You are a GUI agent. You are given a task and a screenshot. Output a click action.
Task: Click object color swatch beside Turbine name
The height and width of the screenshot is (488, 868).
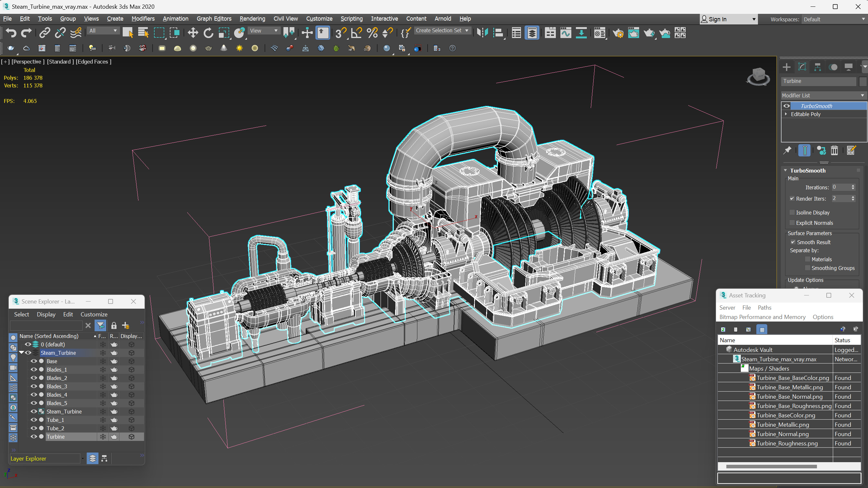(x=862, y=81)
